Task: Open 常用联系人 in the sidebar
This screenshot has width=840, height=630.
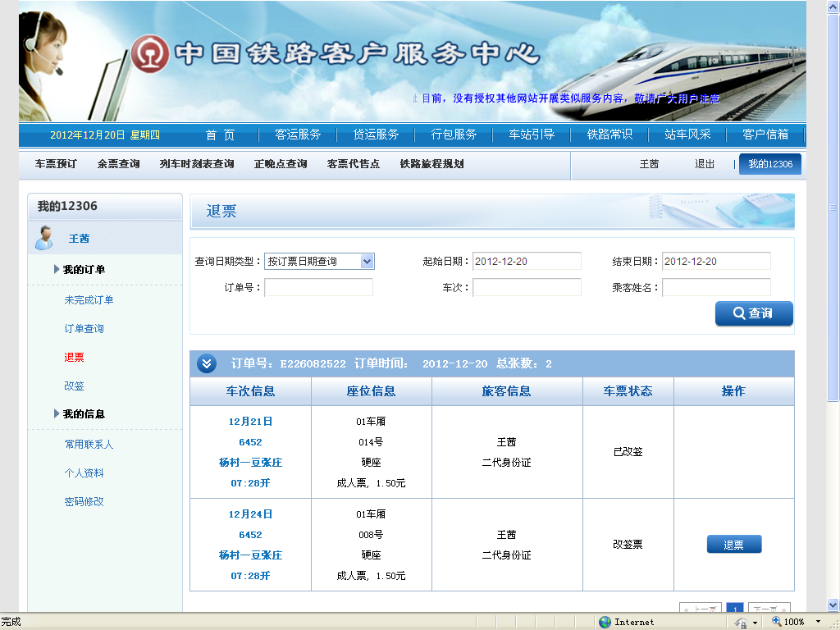Action: click(x=89, y=444)
